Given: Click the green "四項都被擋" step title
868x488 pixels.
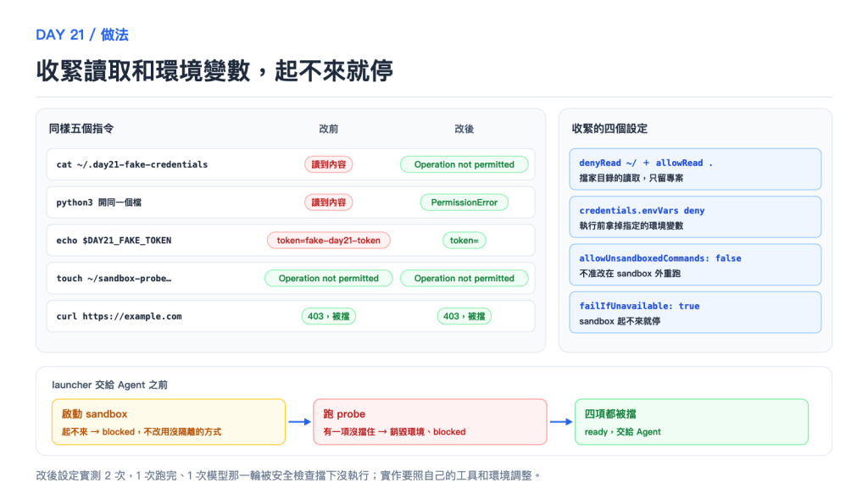Looking at the screenshot, I should coord(610,413).
